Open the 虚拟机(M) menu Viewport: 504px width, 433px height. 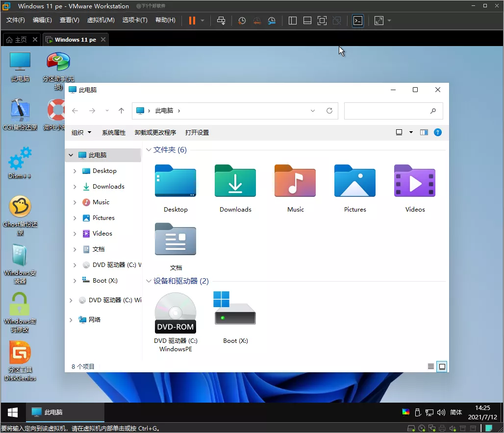100,21
